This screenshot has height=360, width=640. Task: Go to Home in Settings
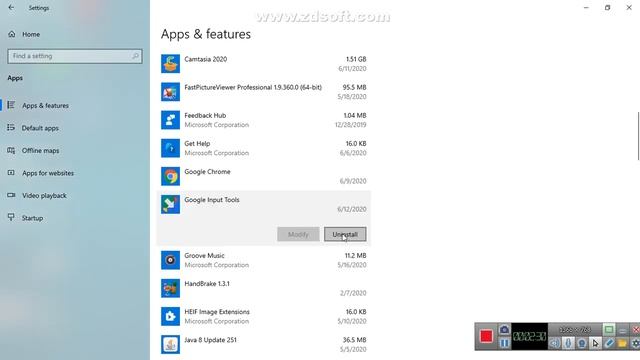31,34
